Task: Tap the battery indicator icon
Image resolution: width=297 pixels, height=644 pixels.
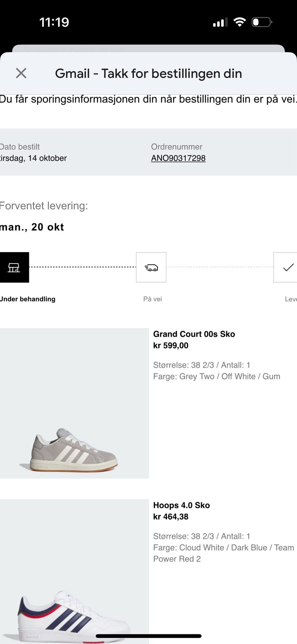Action: 262,22
